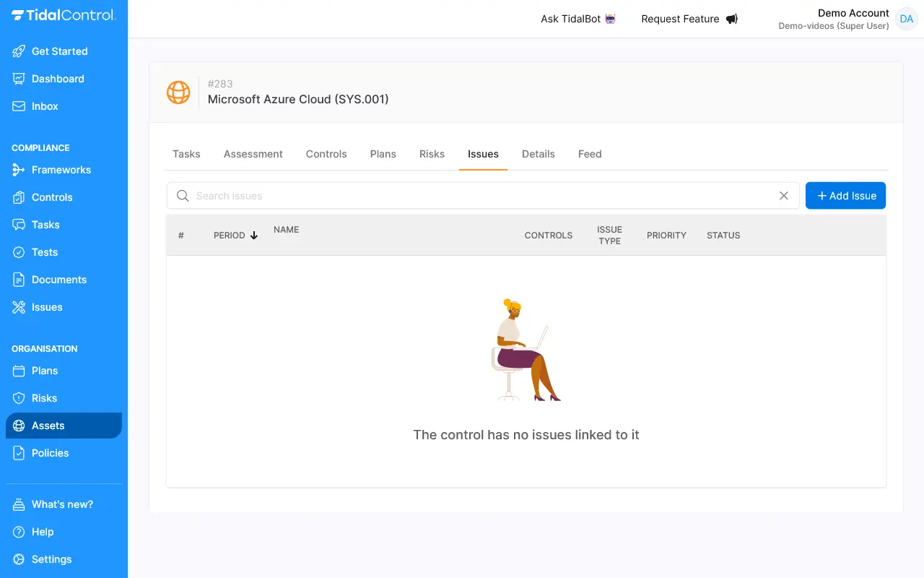Click the Request Feature megaphone icon
Viewport: 924px width, 578px height.
point(731,19)
